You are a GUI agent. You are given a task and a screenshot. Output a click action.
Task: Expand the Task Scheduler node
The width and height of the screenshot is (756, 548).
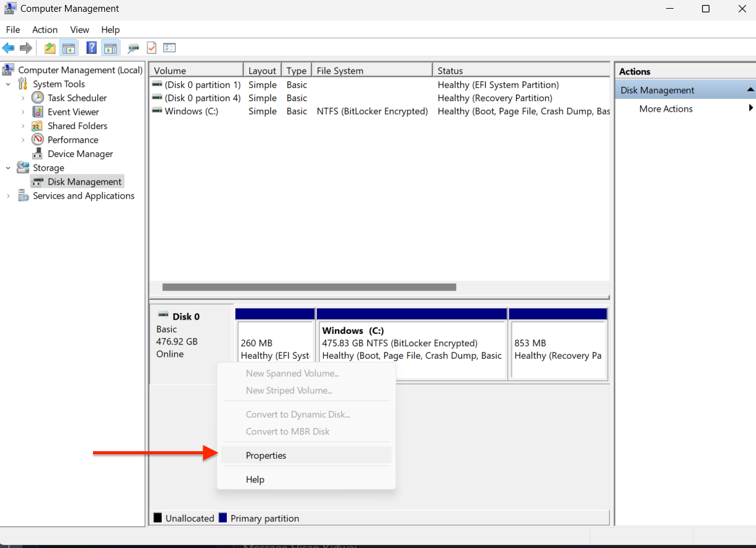pos(23,98)
